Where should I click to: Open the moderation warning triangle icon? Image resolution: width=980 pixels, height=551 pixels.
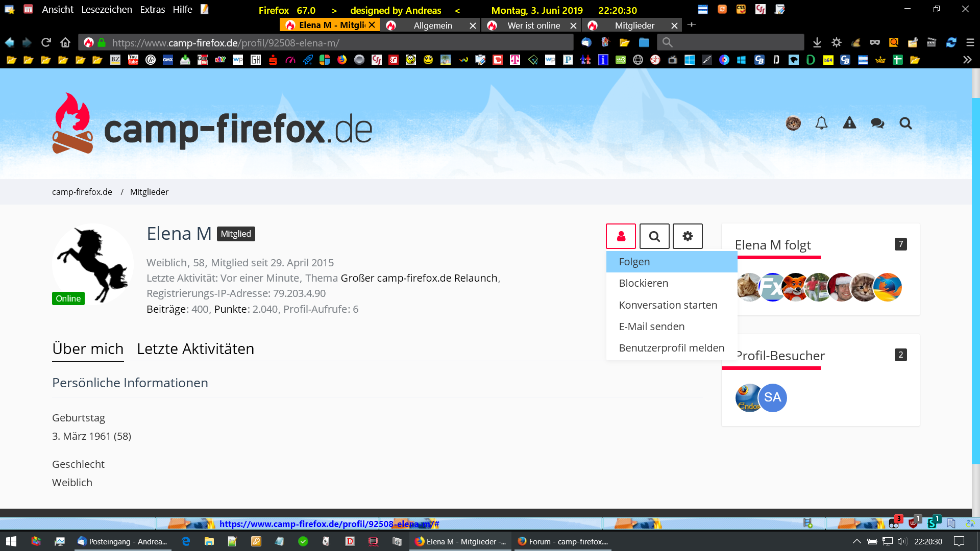point(849,123)
